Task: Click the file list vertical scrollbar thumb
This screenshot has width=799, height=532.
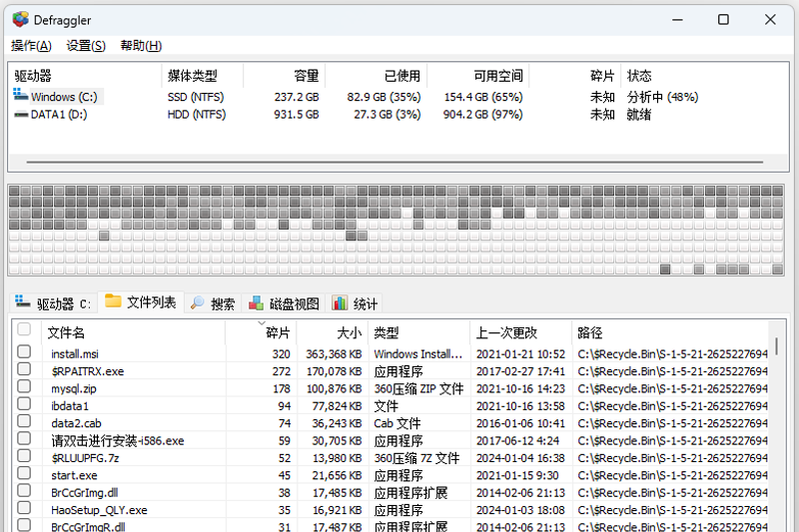Action: (x=777, y=345)
